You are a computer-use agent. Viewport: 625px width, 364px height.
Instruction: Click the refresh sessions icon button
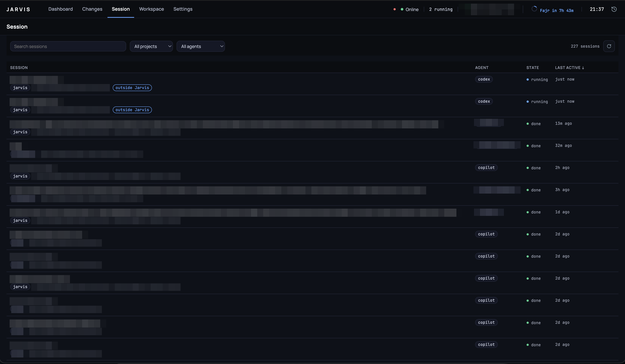click(x=609, y=46)
